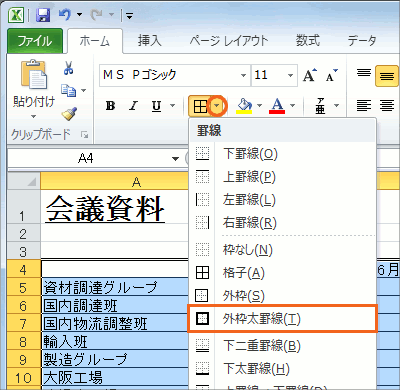The image size is (400, 390).
Task: Open the borders dropdown arrow
Action: click(x=217, y=106)
